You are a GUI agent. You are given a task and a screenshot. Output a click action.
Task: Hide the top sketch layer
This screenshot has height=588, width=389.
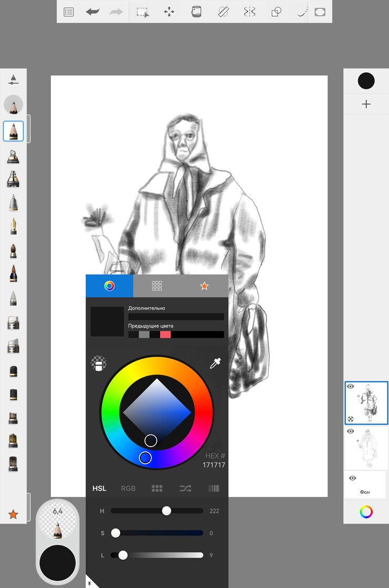(351, 387)
